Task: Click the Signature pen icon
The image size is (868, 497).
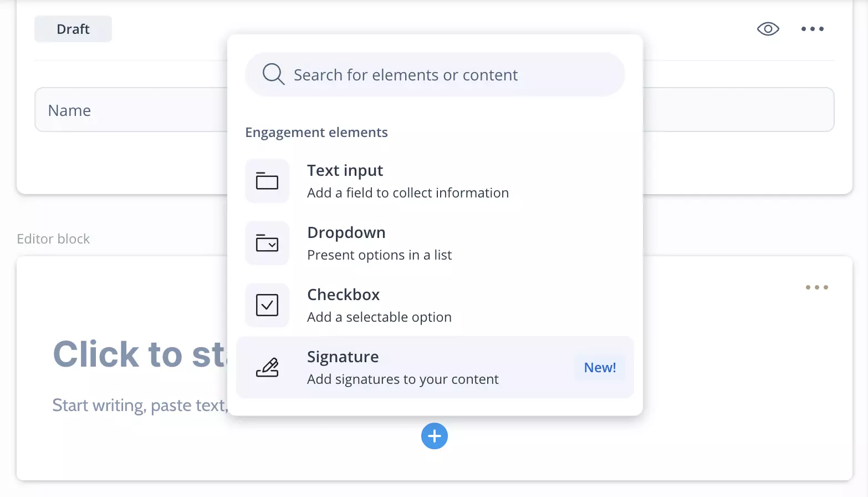Action: point(267,367)
